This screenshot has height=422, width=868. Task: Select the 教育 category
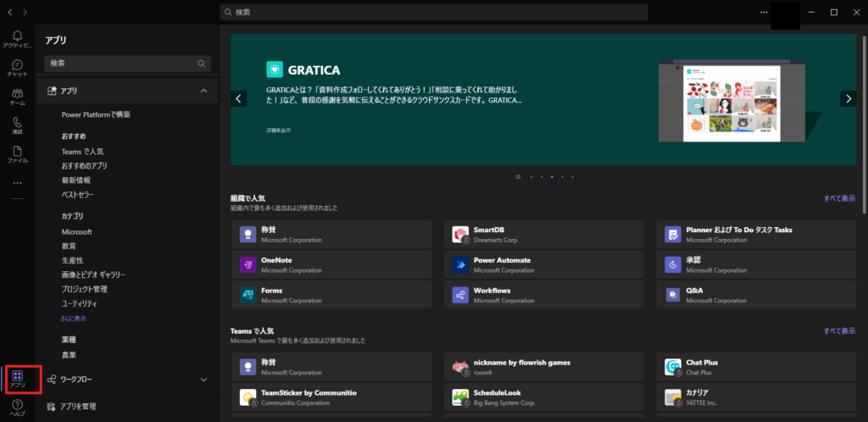point(69,246)
